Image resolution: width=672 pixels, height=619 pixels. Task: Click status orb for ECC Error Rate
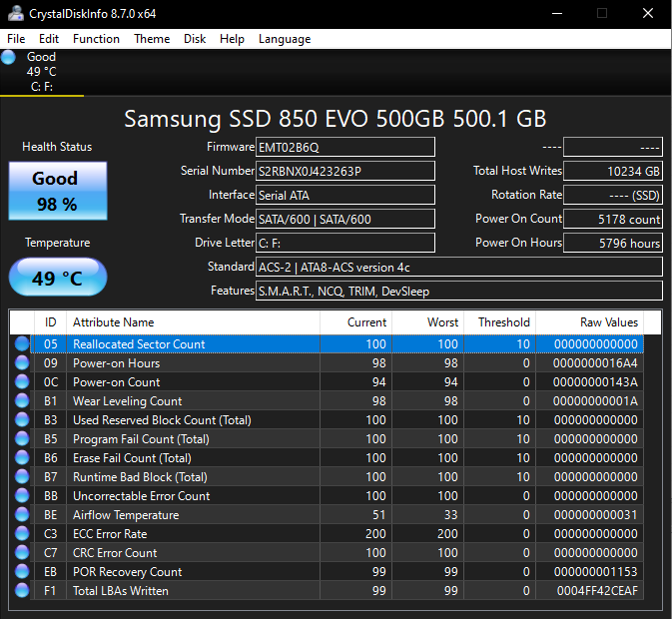coord(22,534)
